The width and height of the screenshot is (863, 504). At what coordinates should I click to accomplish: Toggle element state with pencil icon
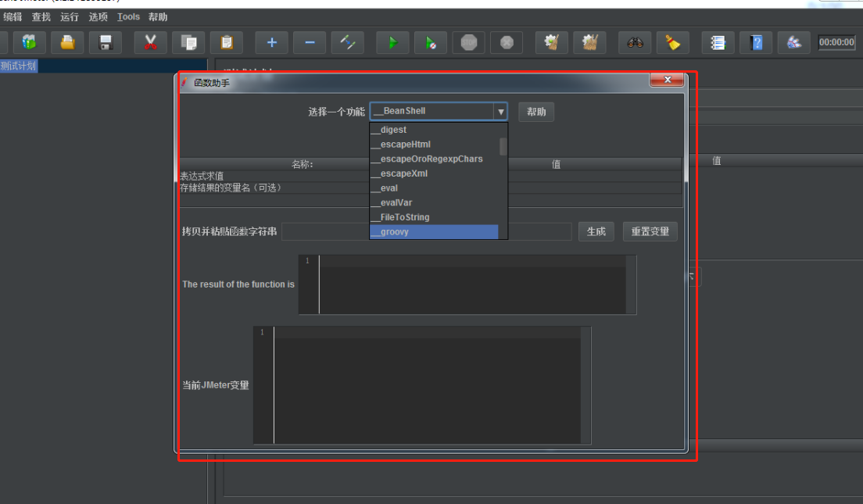(348, 43)
